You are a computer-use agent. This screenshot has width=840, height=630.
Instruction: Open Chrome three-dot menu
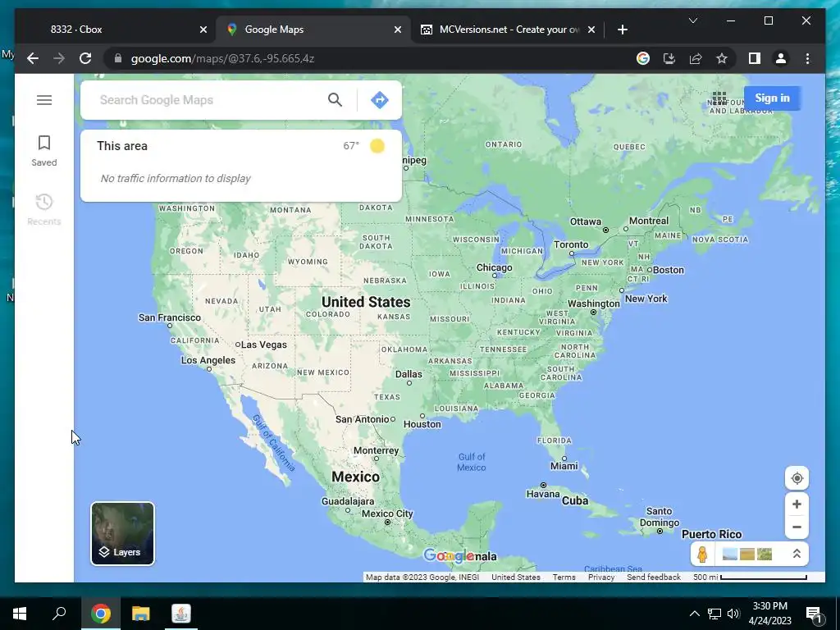807,58
